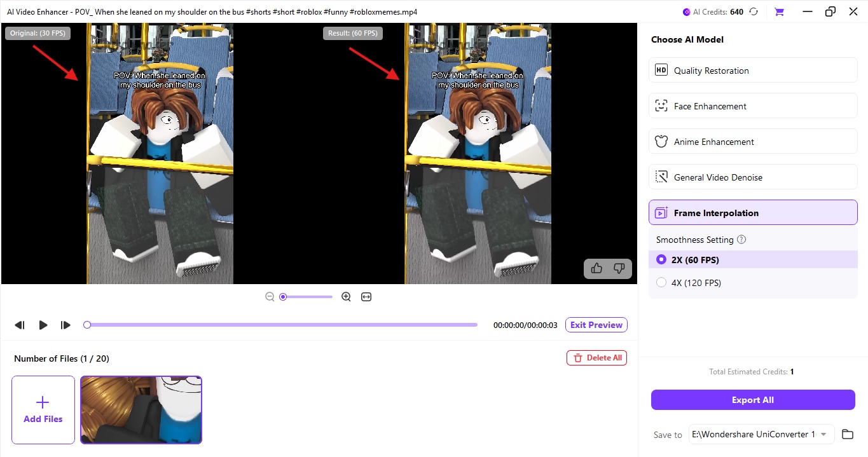The image size is (868, 457).
Task: Click the Number of Files (1 / 20) label
Action: (62, 358)
